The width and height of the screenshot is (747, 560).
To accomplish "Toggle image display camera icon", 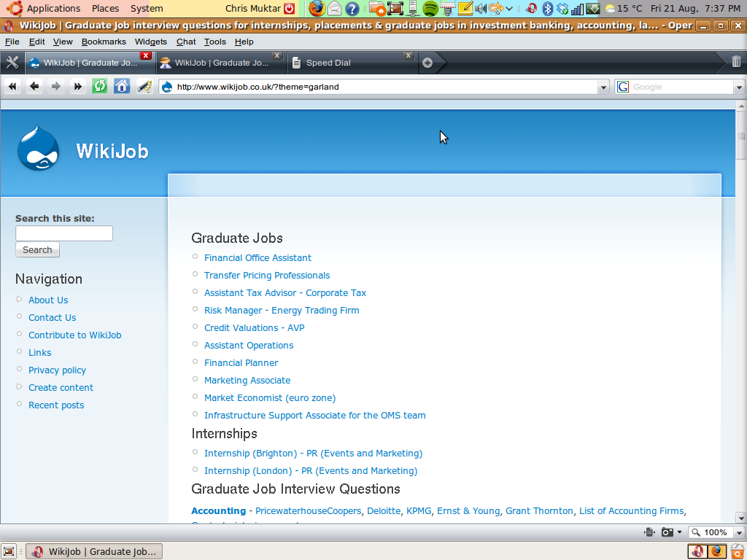I will pyautogui.click(x=667, y=532).
